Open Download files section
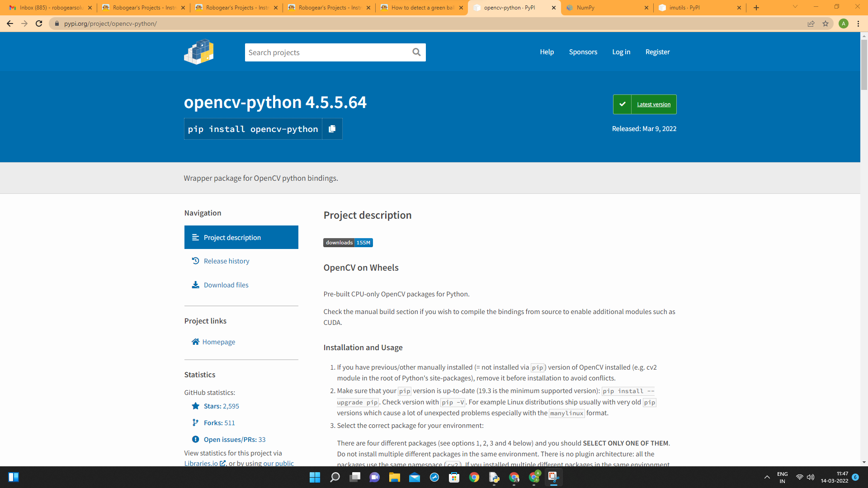The image size is (868, 488). 226,285
